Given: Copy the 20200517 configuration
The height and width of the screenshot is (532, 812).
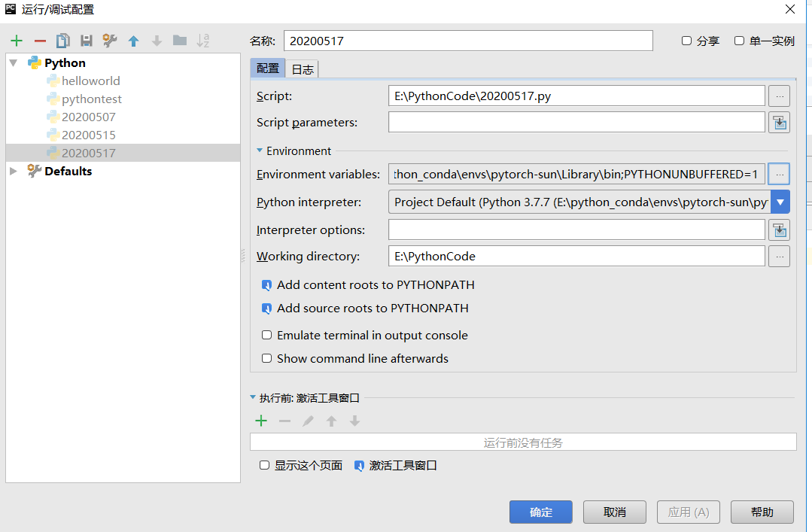Looking at the screenshot, I should click(x=62, y=41).
